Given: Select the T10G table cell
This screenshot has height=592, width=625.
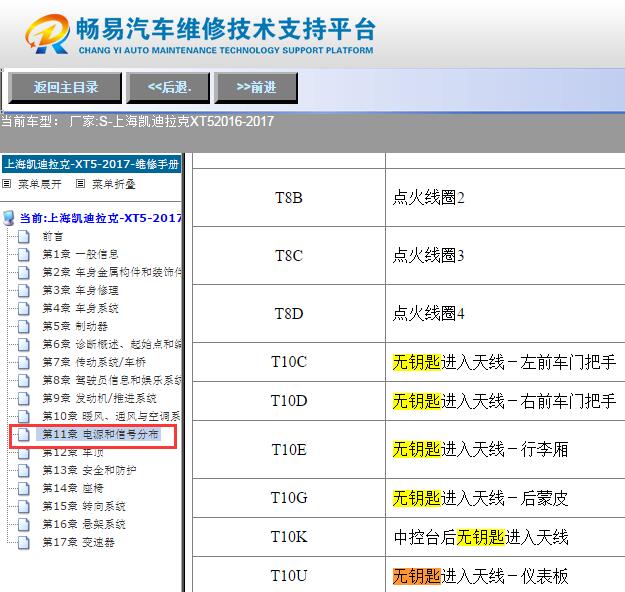Looking at the screenshot, I should click(x=289, y=498).
